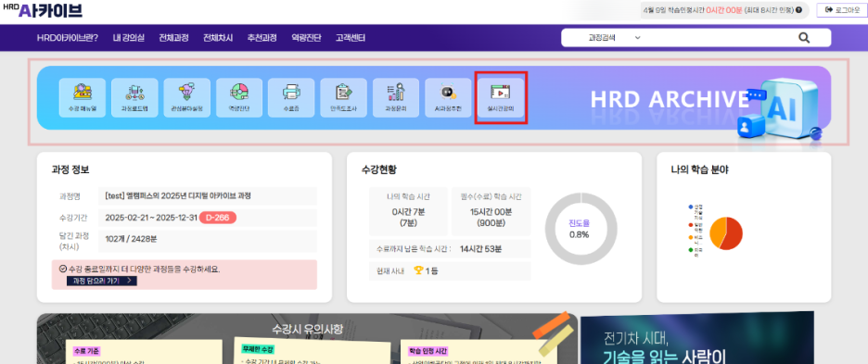Open the AI과정추천 robot icon
The width and height of the screenshot is (868, 364).
(449, 97)
